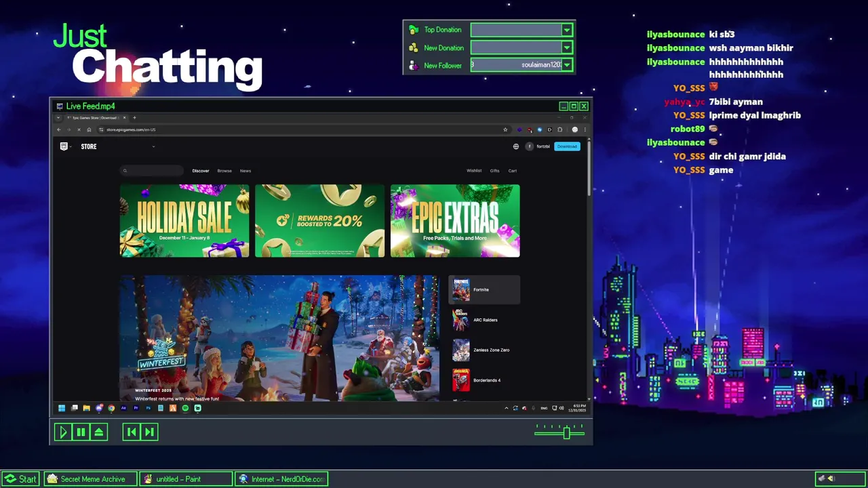
Task: Open the New Follower dropdown
Action: pos(567,65)
